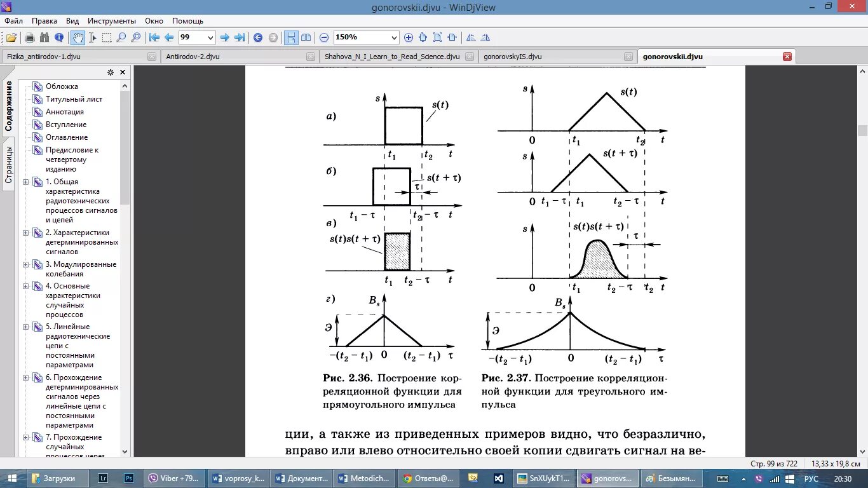Open the 150% zoom level dropdown
This screenshot has width=868, height=488.
[395, 37]
